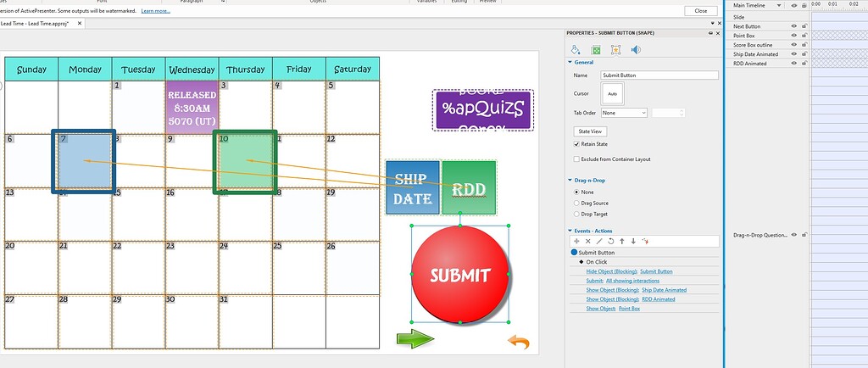Screen dimensions: 868x368
Task: Hide the Score Box outline layer
Action: [x=793, y=45]
